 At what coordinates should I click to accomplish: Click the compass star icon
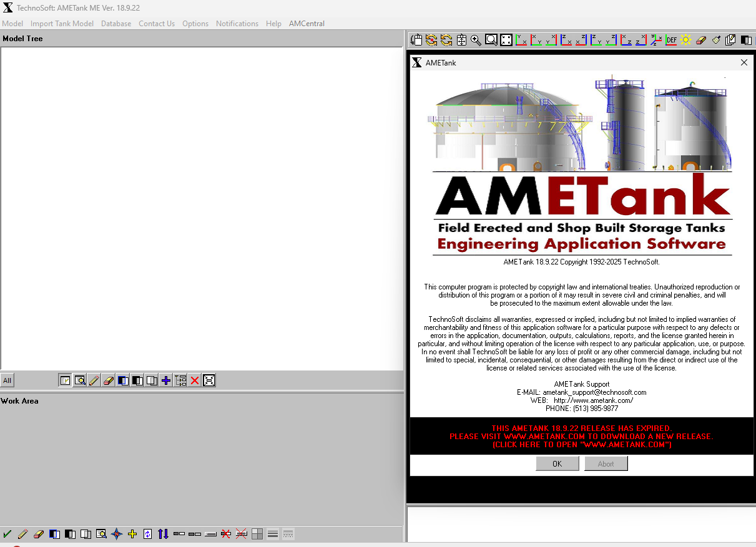[117, 534]
